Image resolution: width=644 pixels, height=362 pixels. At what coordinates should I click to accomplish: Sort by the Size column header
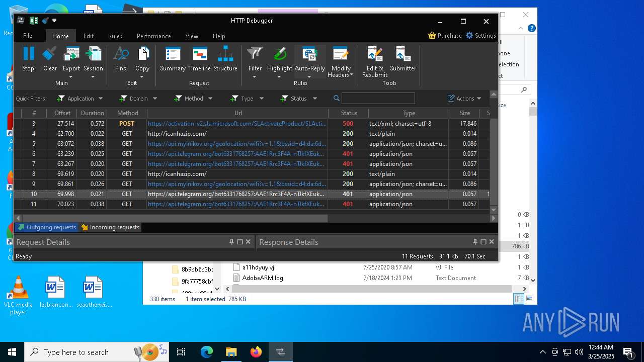coord(465,113)
